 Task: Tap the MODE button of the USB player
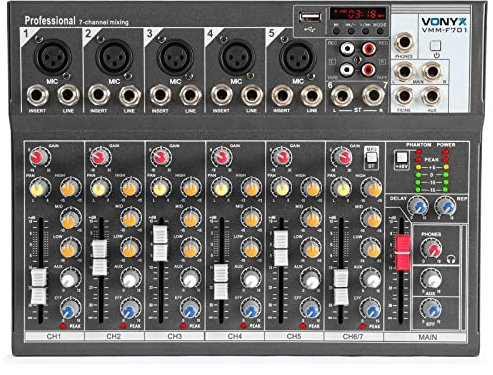[380, 31]
